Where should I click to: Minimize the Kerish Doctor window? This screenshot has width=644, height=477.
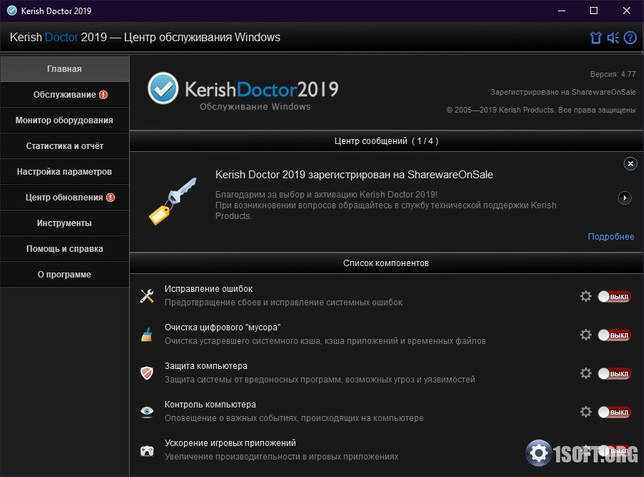click(562, 11)
